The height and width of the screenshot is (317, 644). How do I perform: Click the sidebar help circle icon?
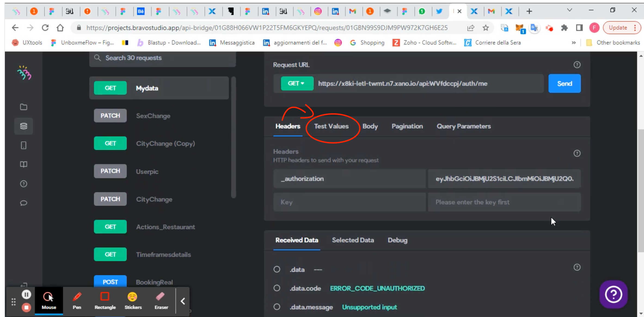(x=24, y=184)
